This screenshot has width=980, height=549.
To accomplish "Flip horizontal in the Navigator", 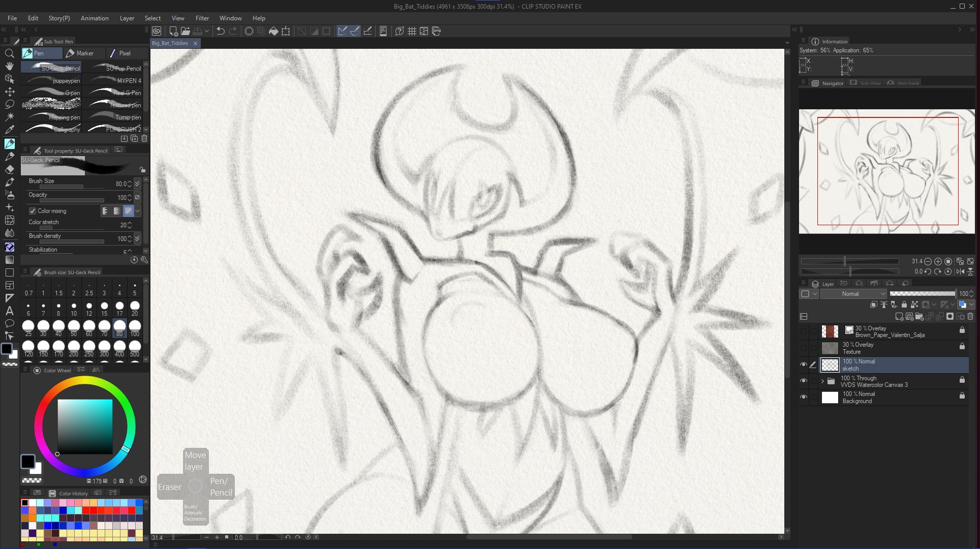I will 960,271.
